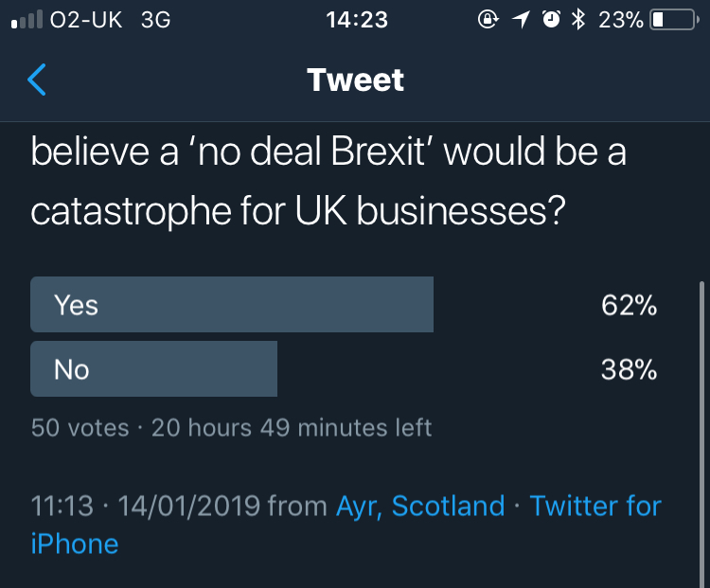
Task: Tap the 50 votes count text
Action: tap(80, 428)
